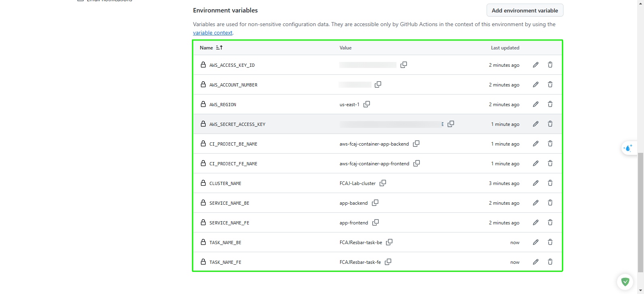Edit the AWS_SECRET_ACCESS_KEY variable
This screenshot has width=644, height=294.
coord(536,124)
